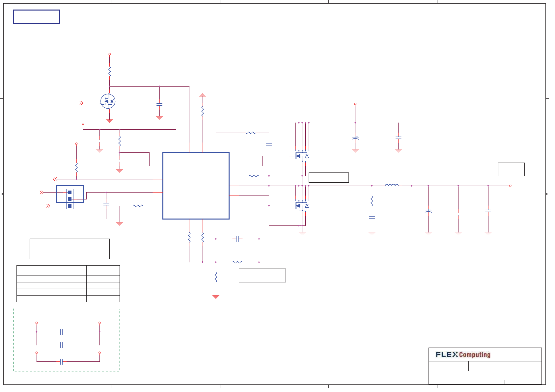Select the inductor coil symbol
Viewport: 555px width, 392px height.
pos(392,185)
